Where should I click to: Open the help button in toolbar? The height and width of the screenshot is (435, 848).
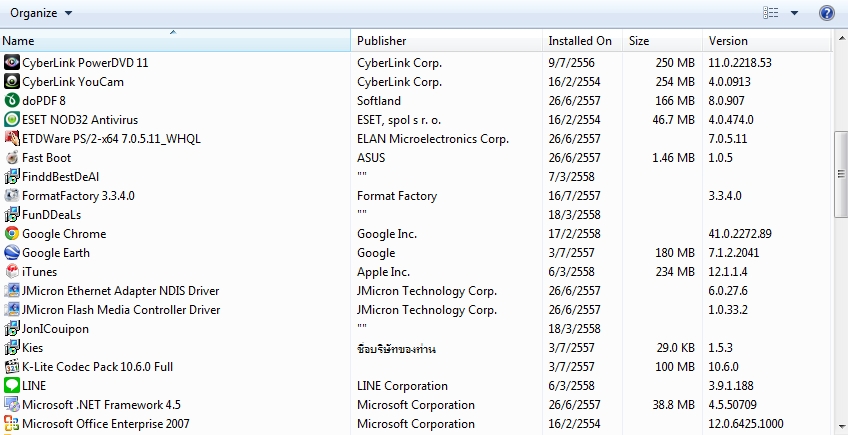pos(826,13)
